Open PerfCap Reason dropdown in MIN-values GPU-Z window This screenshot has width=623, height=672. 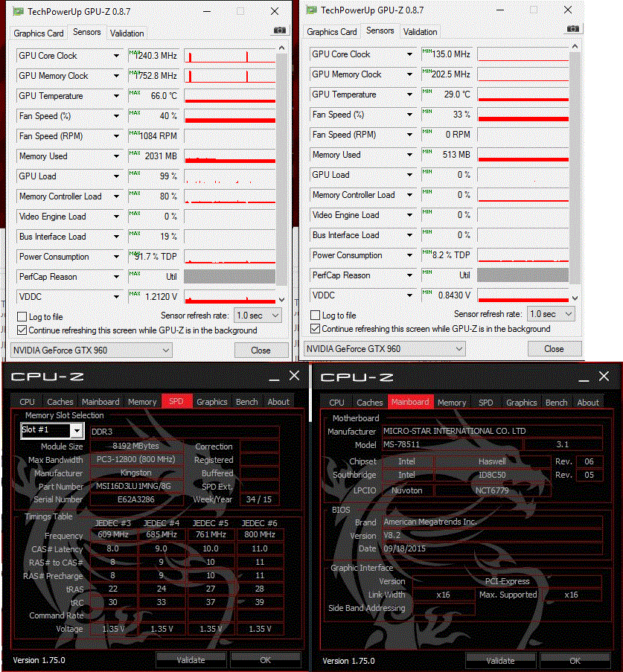coord(409,275)
